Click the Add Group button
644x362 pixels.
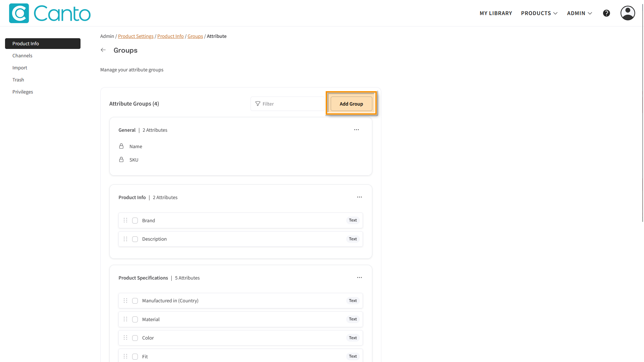pyautogui.click(x=351, y=104)
